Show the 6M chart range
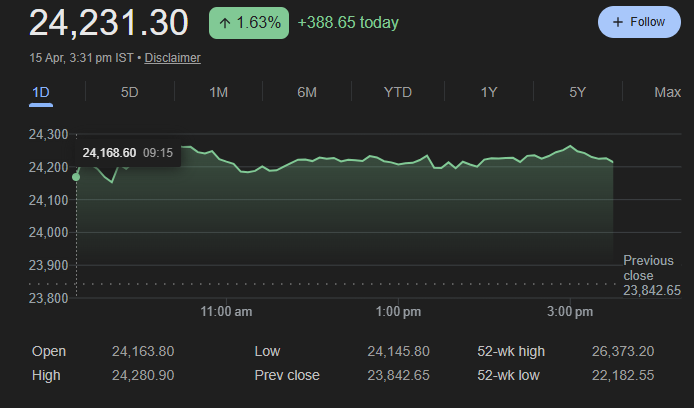 pyautogui.click(x=307, y=93)
